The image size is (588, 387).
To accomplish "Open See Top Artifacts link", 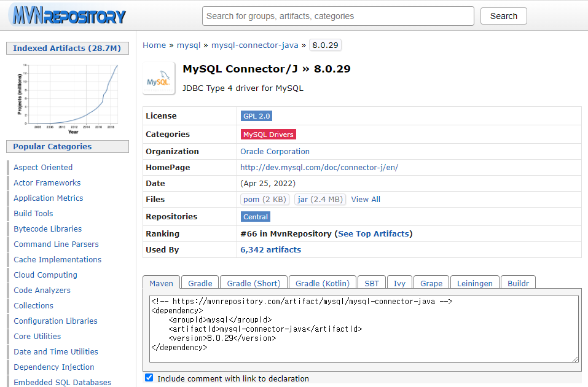I will [x=373, y=233].
